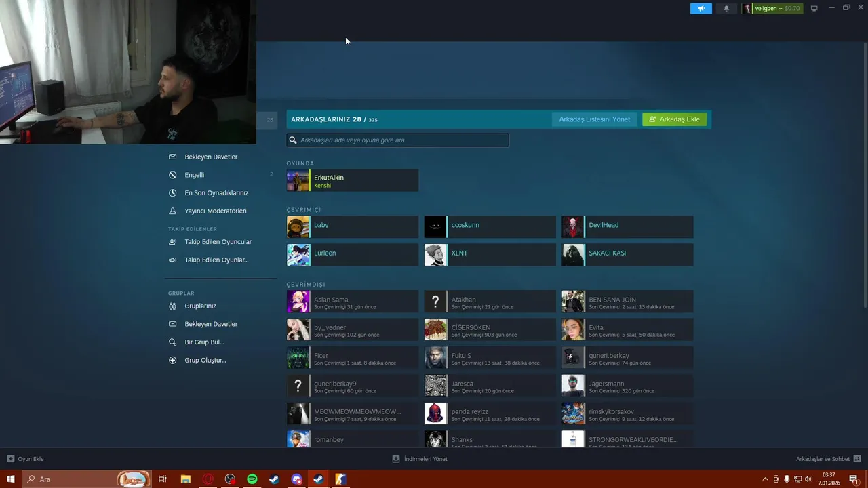The height and width of the screenshot is (488, 868).
Task: Click Aslan Sama's avatar
Action: 298,302
